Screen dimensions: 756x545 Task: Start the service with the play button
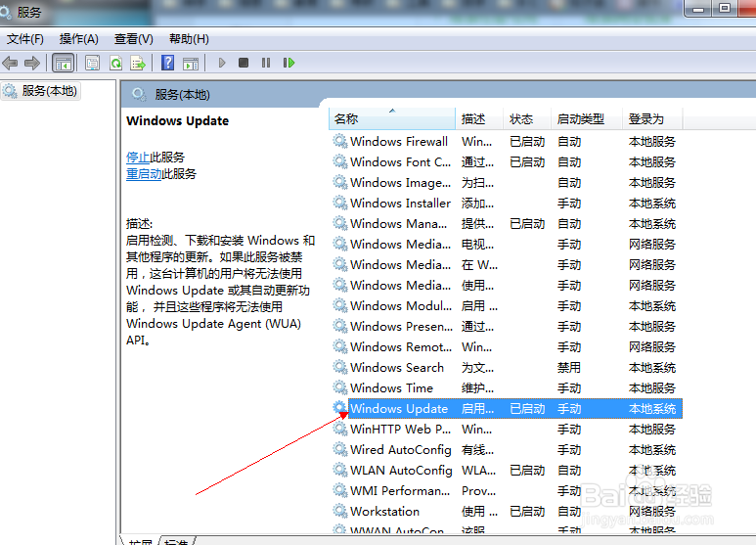coord(222,63)
